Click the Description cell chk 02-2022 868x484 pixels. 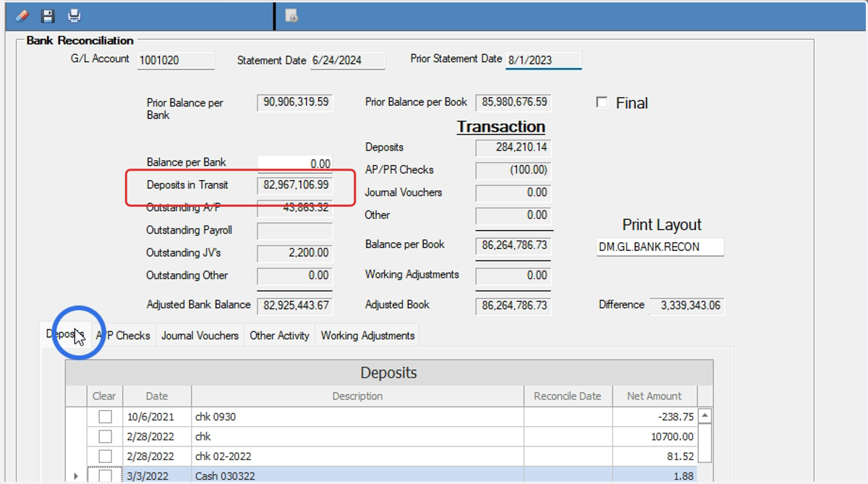tap(357, 457)
